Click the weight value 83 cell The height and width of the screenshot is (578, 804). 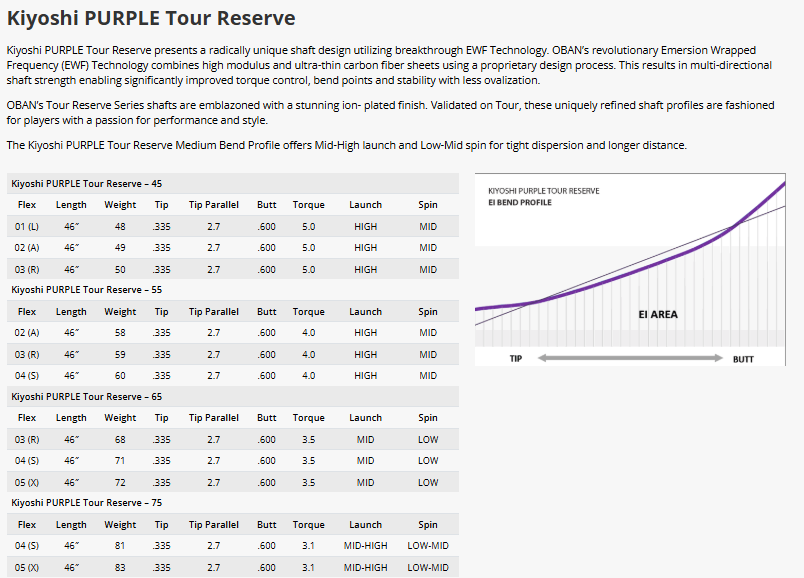[x=120, y=568]
